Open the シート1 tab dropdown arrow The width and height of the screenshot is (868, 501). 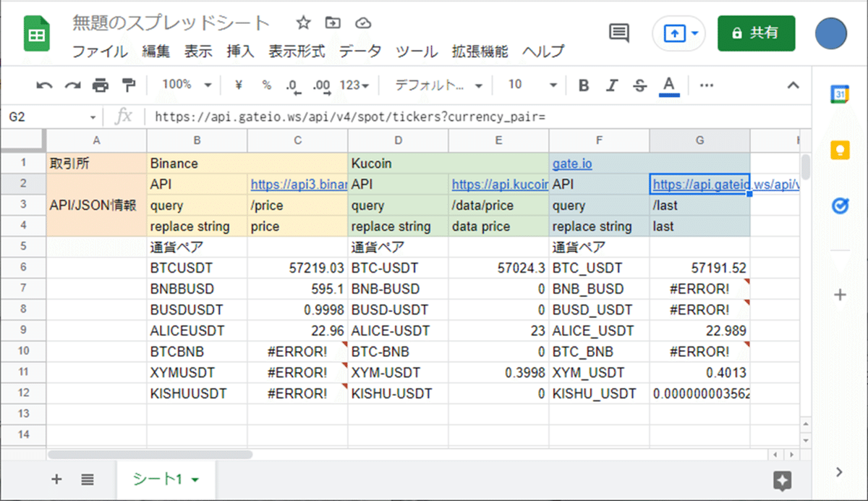point(195,480)
